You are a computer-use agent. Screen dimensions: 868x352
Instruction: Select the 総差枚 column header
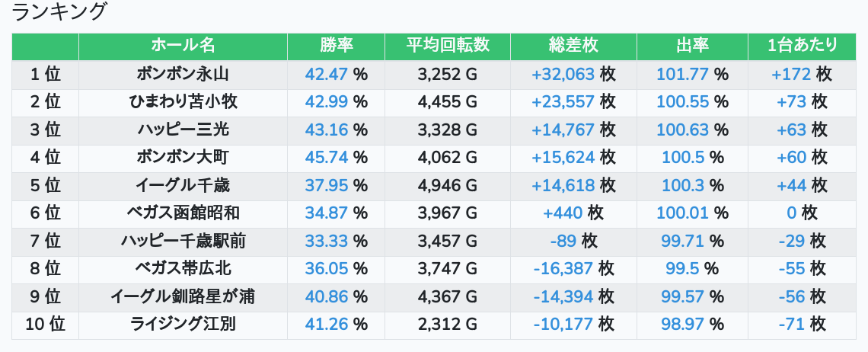pos(573,46)
